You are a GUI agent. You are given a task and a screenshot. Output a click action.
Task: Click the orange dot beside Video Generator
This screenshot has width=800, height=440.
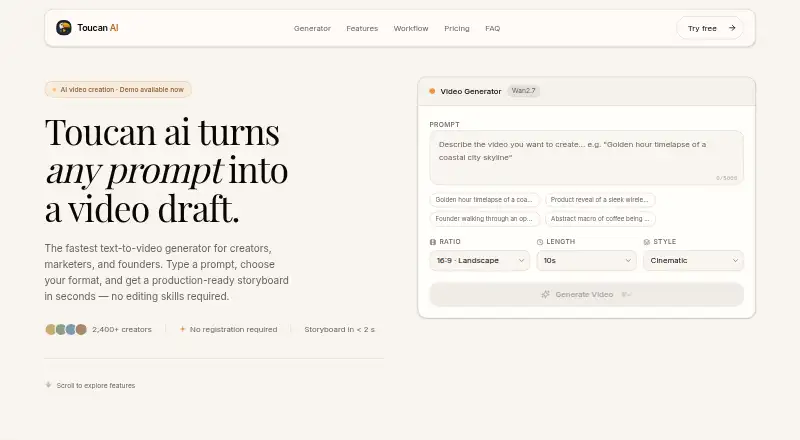tap(432, 91)
